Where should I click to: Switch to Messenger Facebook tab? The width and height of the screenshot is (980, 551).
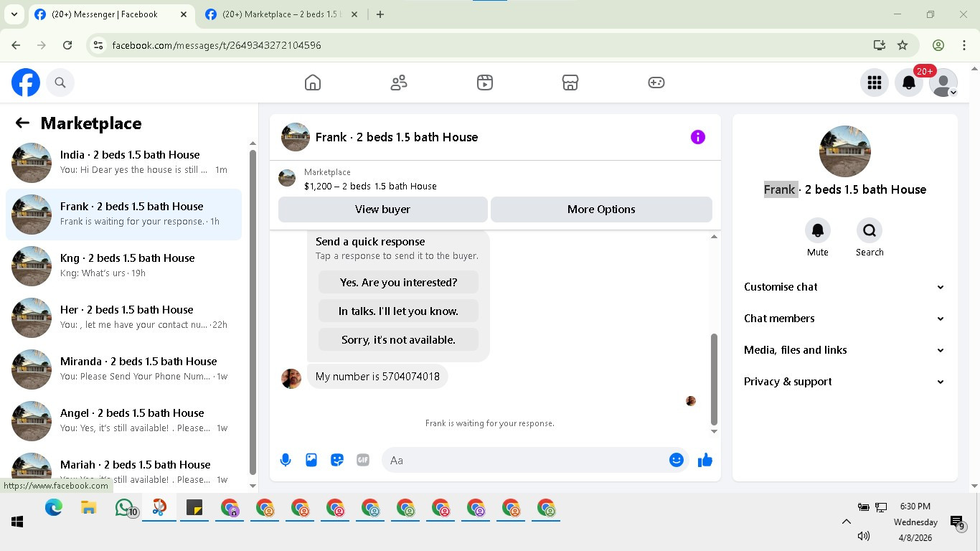tap(111, 14)
